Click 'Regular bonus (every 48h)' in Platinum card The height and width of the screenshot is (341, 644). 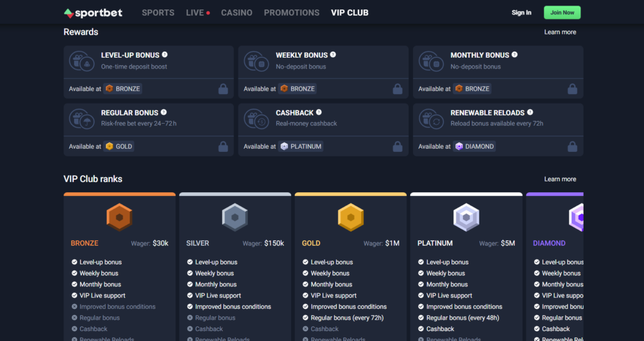(462, 318)
